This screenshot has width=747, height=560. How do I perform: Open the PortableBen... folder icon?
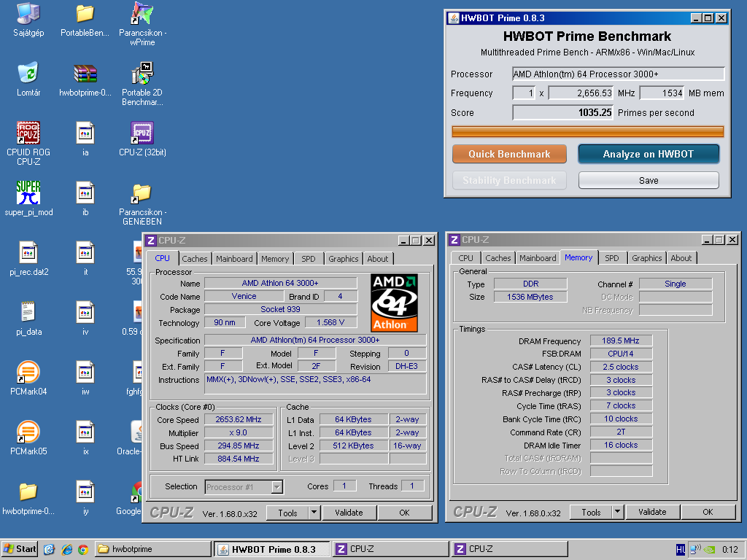[x=85, y=19]
